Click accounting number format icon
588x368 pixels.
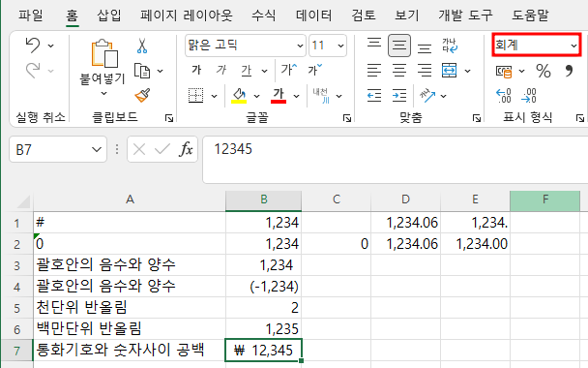[504, 71]
